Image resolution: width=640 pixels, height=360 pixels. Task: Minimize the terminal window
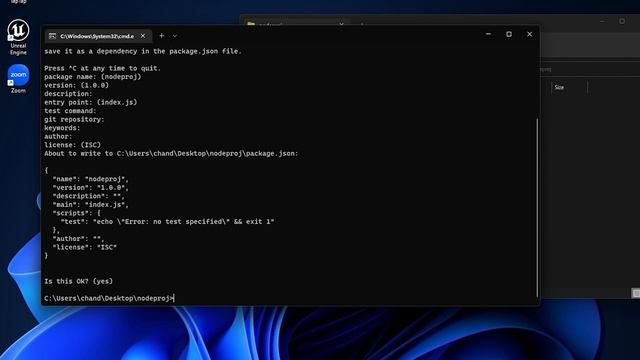click(x=488, y=34)
